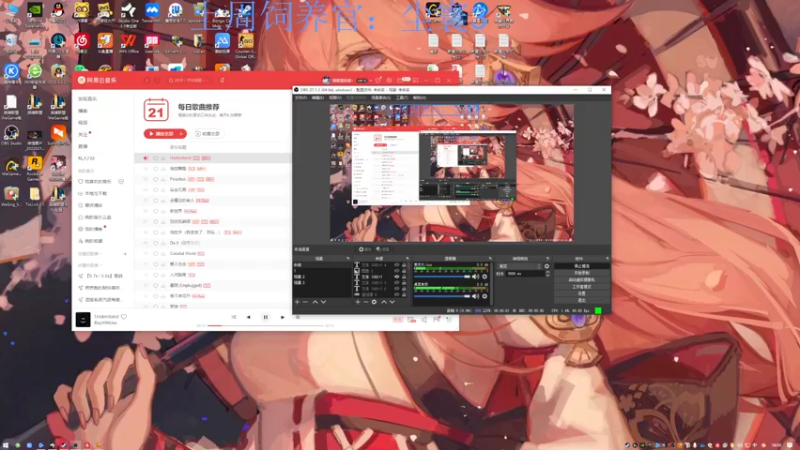
Task: Remove selected scene in OBS Scenes panel
Action: point(305,302)
